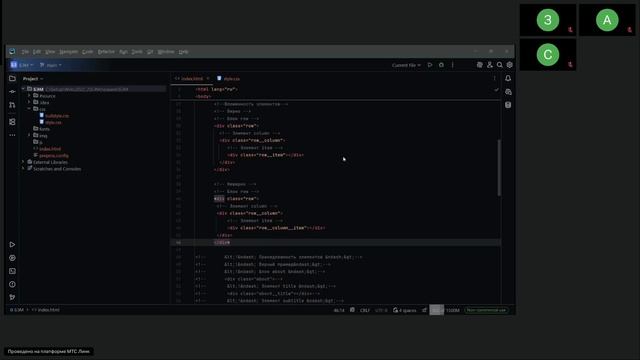The image size is (640, 360).
Task: Open Search Everywhere magnifier icon
Action: coord(500,65)
